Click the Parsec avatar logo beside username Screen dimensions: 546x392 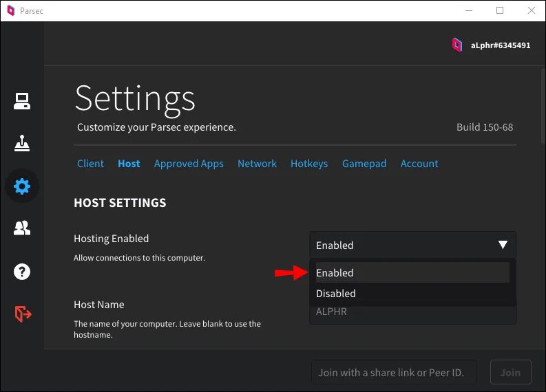456,45
